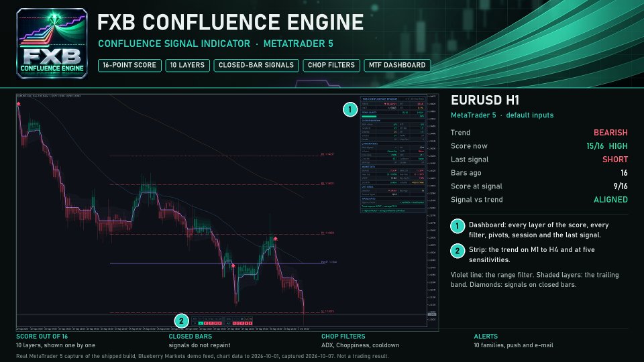Click the CLOSED BARS footer heading
This screenshot has width=644, height=362.
[x=190, y=336]
